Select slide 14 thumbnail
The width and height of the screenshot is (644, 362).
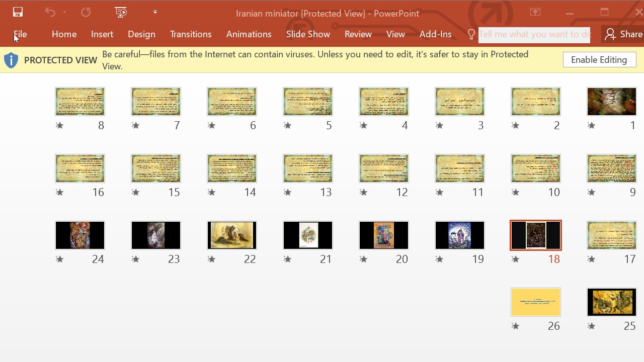tap(231, 168)
